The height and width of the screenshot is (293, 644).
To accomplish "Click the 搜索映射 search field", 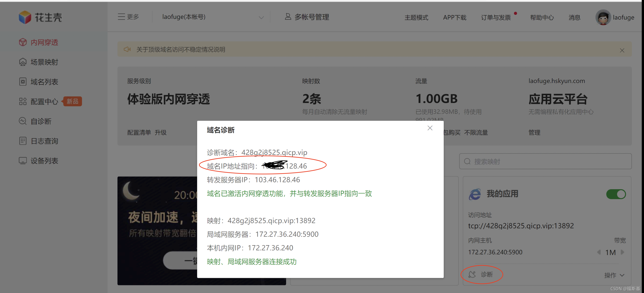I will pyautogui.click(x=545, y=161).
